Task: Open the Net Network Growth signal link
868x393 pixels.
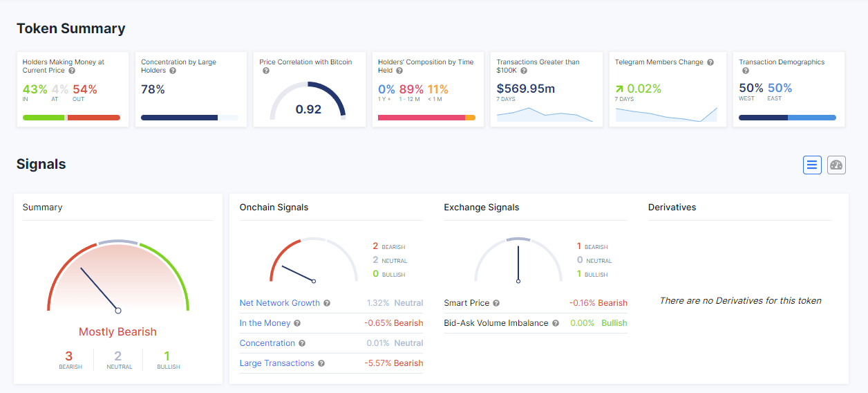Action: click(x=280, y=303)
